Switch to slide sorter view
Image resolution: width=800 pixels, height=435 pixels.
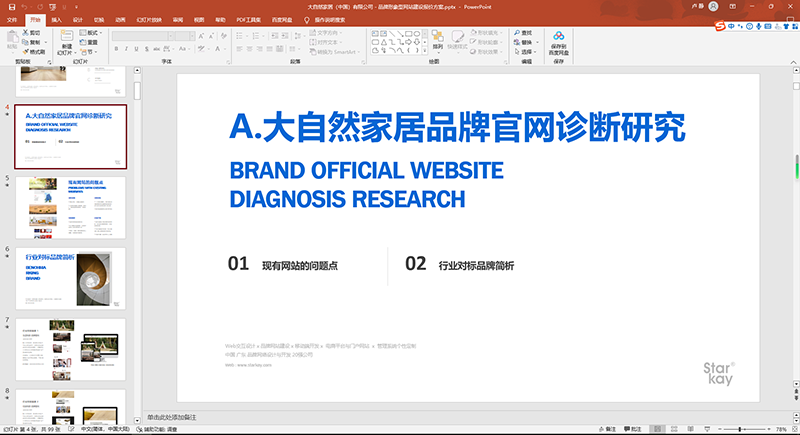coord(674,429)
